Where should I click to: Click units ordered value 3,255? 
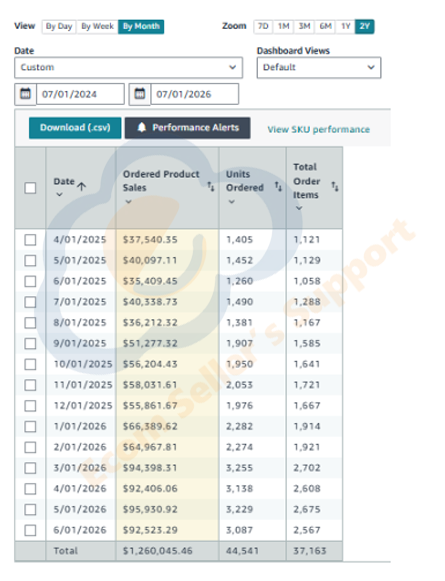[x=239, y=468]
